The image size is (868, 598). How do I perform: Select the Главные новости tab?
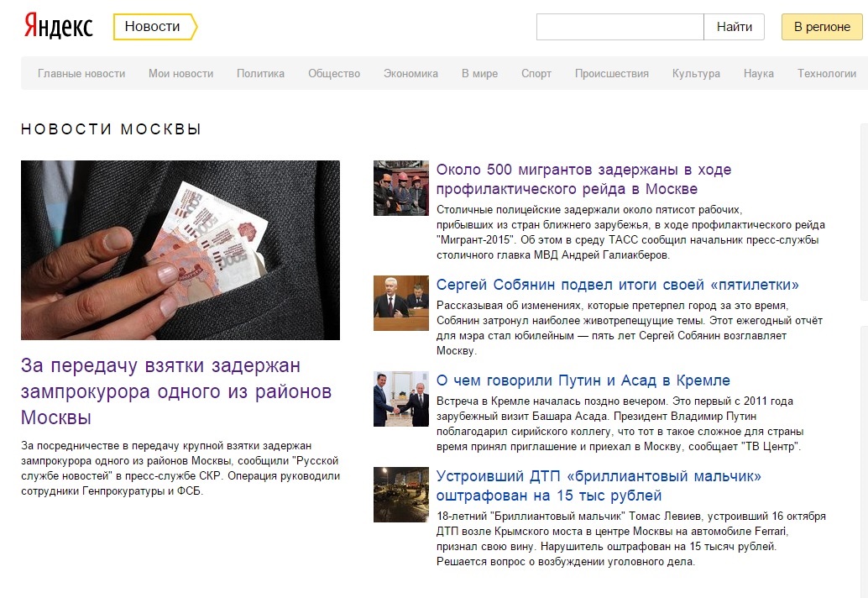(81, 73)
